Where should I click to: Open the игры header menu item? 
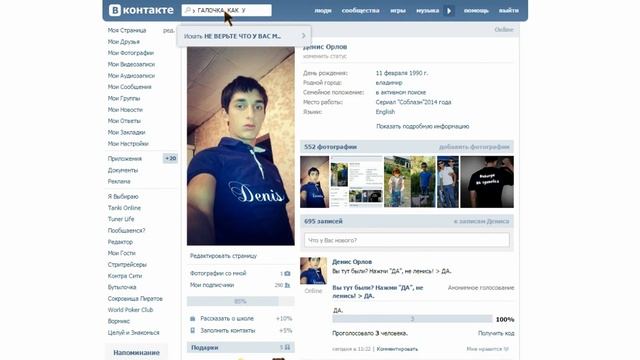[x=398, y=11]
